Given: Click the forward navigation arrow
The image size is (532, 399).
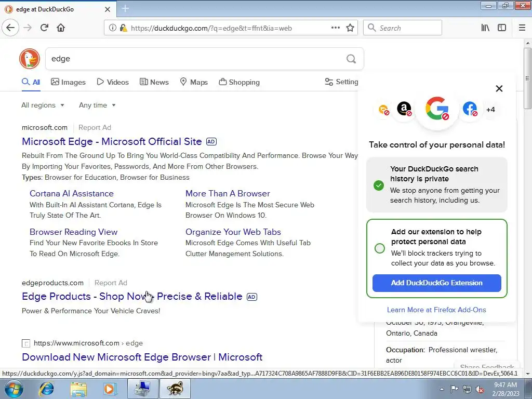Looking at the screenshot, I should 28,28.
